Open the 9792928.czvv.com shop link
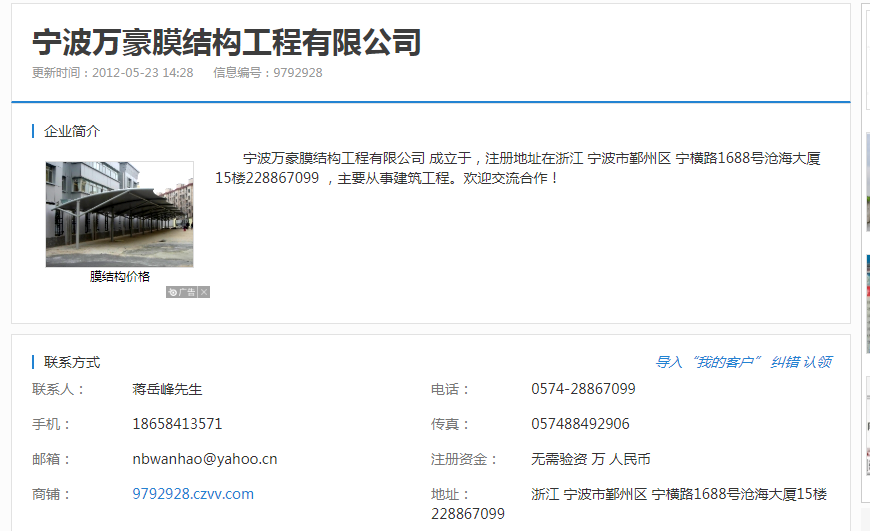 (x=193, y=494)
